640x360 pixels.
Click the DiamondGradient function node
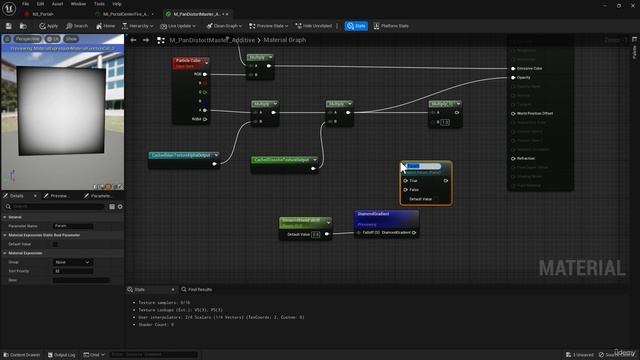(x=386, y=224)
